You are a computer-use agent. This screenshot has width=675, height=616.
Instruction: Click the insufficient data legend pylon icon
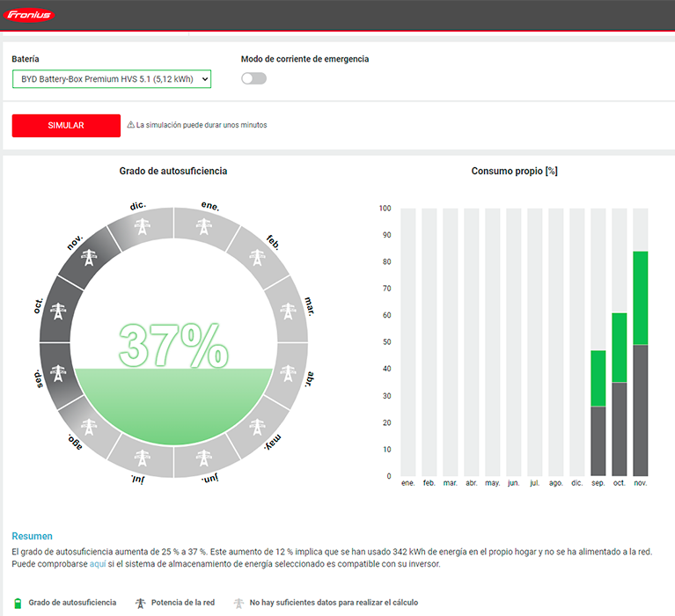pyautogui.click(x=238, y=603)
